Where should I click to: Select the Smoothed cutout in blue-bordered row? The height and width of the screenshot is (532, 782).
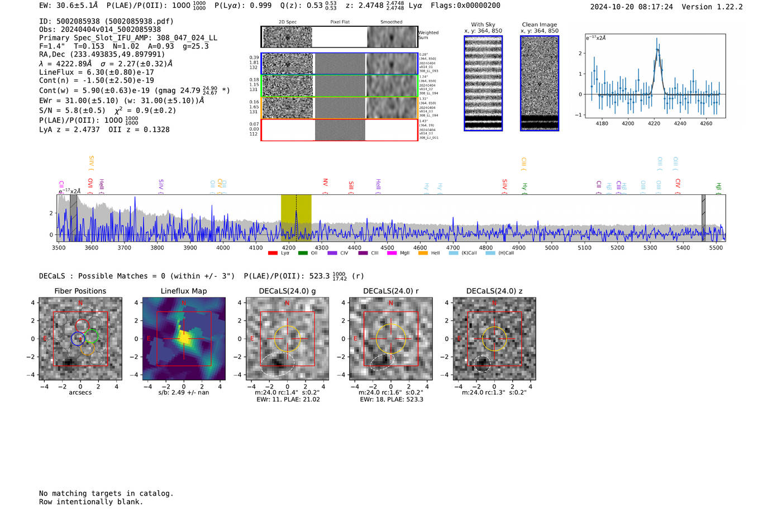[x=392, y=64]
